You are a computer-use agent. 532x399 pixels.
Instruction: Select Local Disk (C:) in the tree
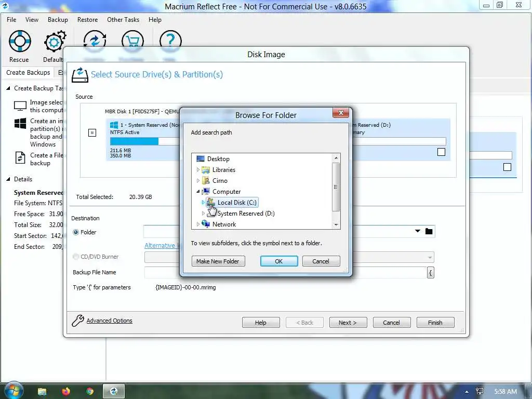(x=236, y=202)
